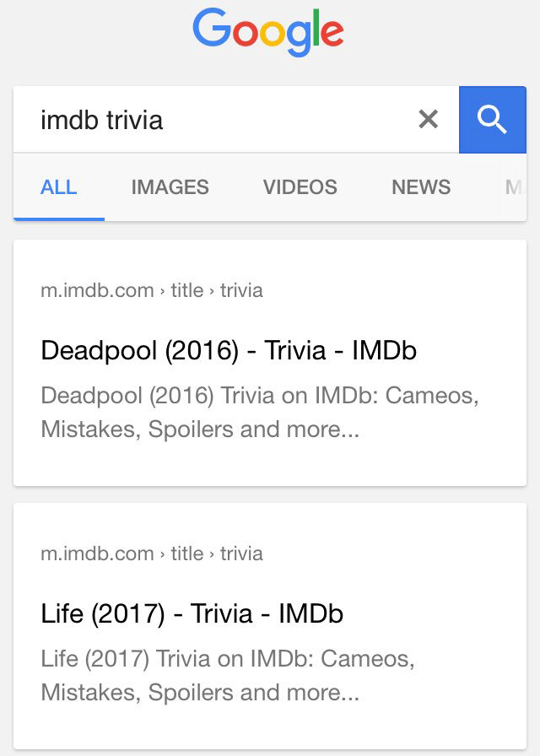This screenshot has height=756, width=540.
Task: Tap the partially visible tab after NEWS
Action: coord(513,187)
